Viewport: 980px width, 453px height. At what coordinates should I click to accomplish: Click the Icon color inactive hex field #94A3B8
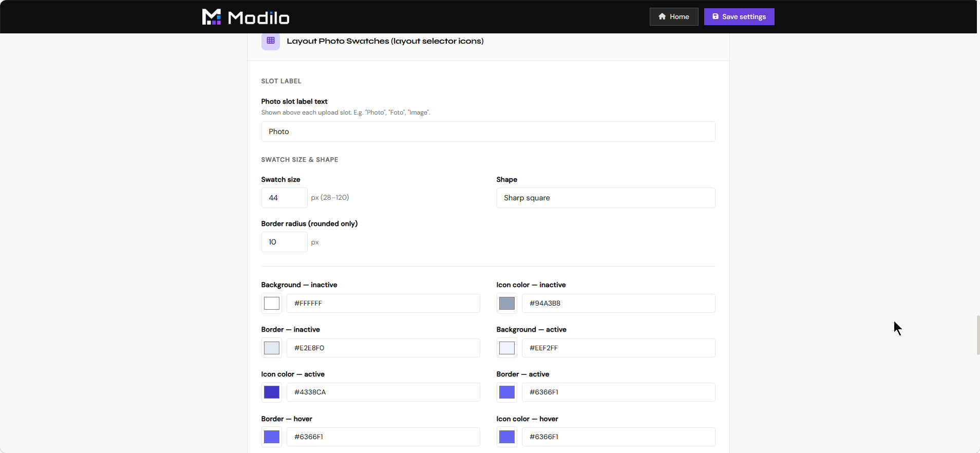(x=618, y=303)
